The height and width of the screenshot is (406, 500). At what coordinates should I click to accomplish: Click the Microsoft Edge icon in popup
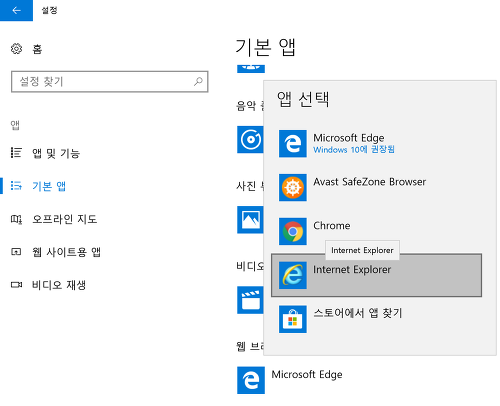tap(293, 144)
